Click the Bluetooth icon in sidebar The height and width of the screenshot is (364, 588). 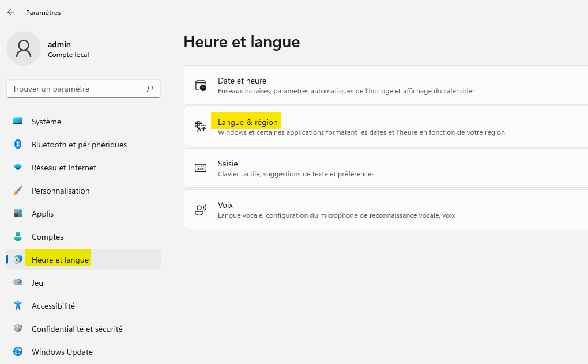pos(18,145)
